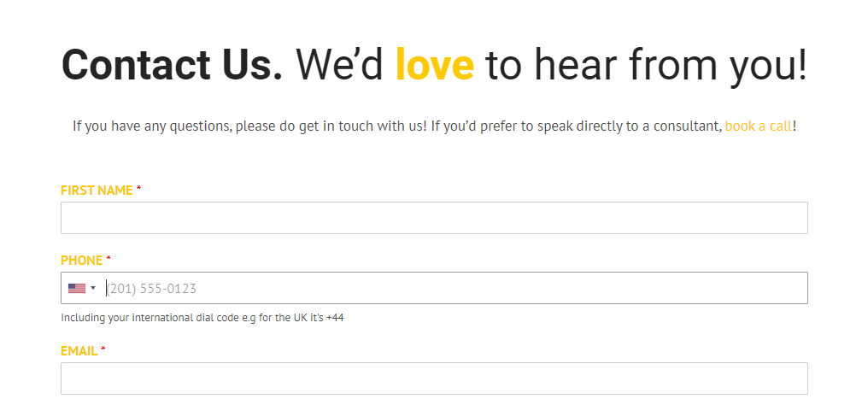Click the red asterisk beside FIRST NAME

tap(139, 189)
